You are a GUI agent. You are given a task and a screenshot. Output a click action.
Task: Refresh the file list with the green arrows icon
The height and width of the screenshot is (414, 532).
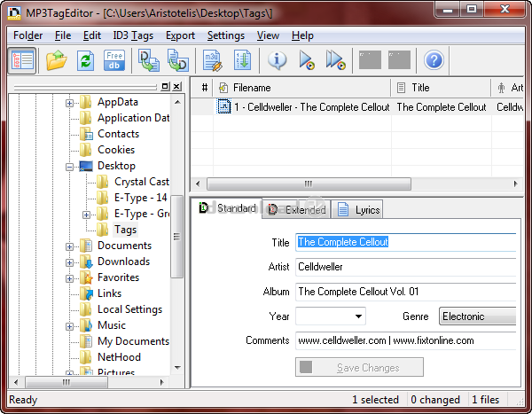point(85,61)
